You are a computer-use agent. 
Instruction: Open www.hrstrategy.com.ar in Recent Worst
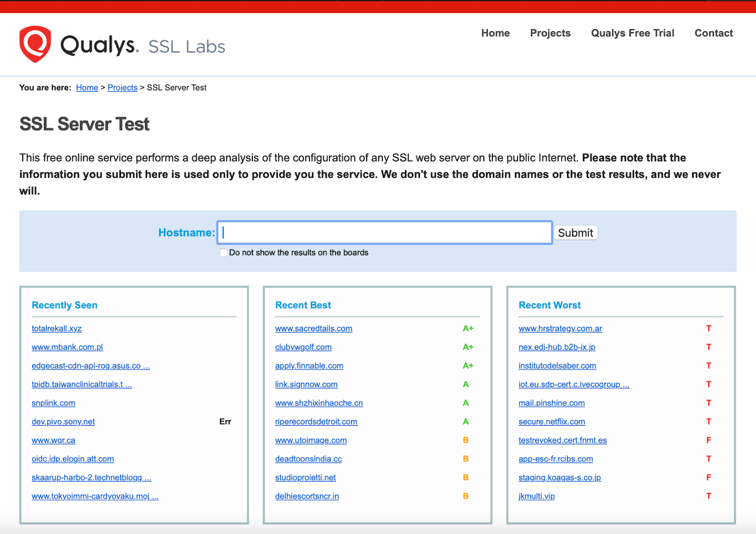coord(560,328)
